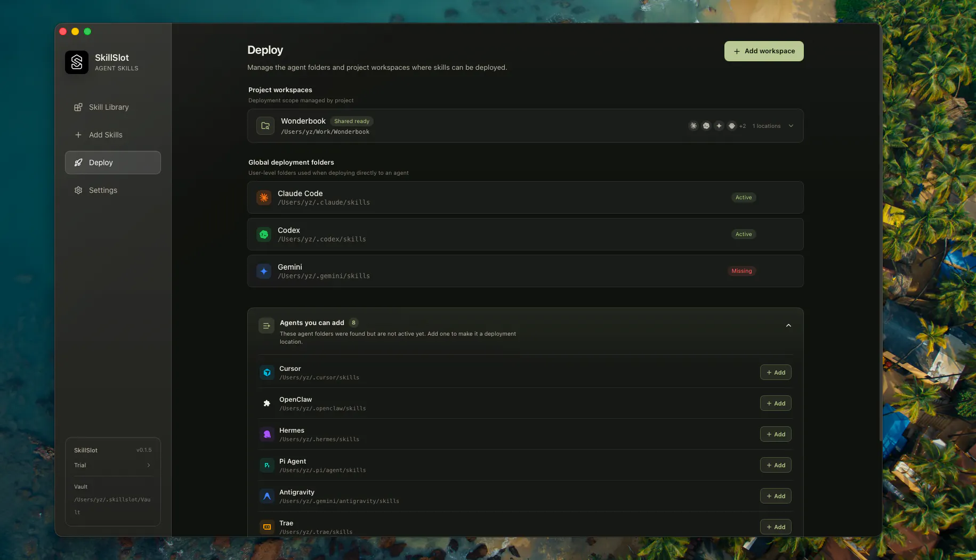Image resolution: width=976 pixels, height=560 pixels.
Task: Click the vertical scrollbar of the Deploy page
Action: click(x=880, y=234)
